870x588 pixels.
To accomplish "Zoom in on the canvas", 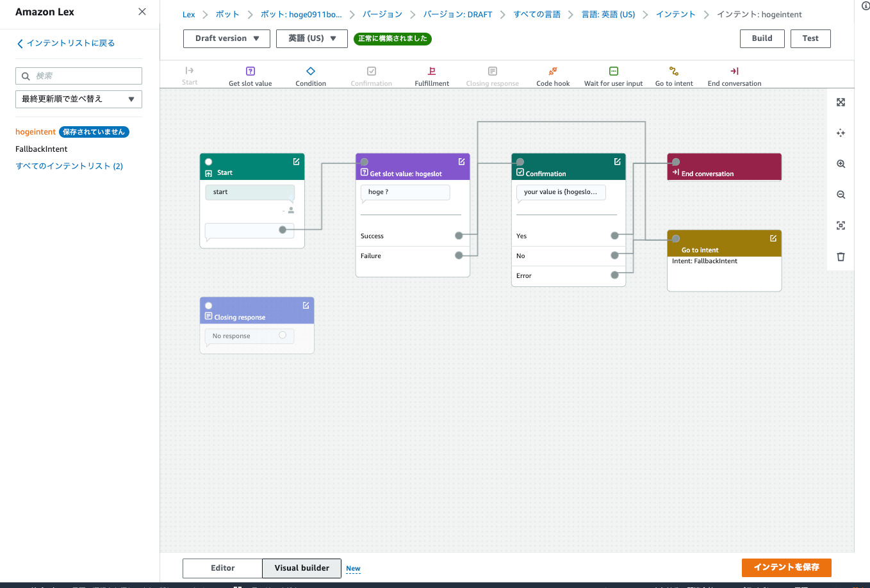I will [x=841, y=164].
